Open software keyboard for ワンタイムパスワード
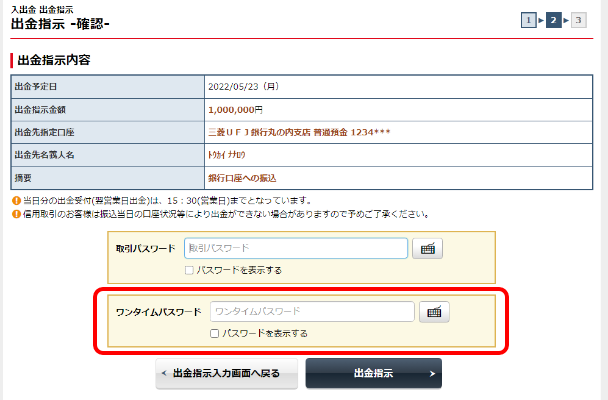This screenshot has width=608, height=400. click(x=434, y=312)
